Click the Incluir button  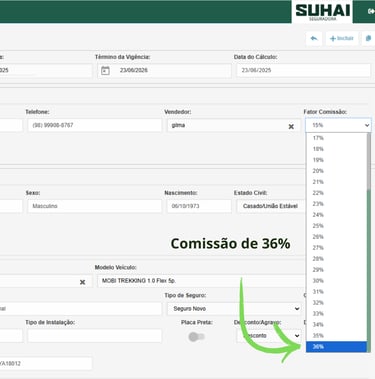[342, 39]
